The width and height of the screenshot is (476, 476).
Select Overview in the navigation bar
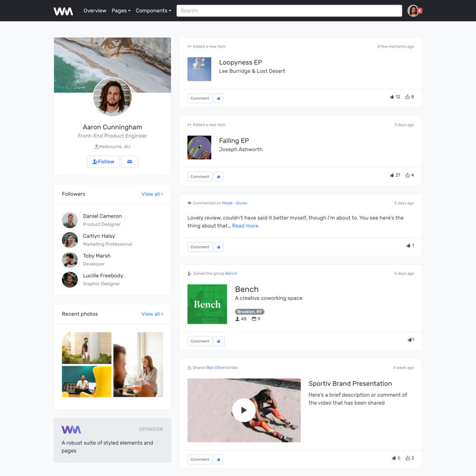[x=95, y=10]
